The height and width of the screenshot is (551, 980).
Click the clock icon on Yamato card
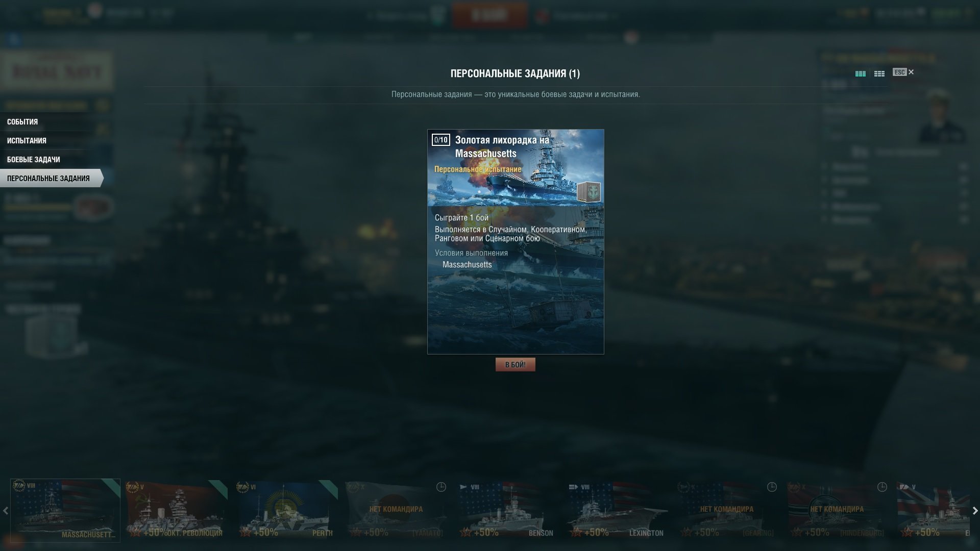[441, 487]
